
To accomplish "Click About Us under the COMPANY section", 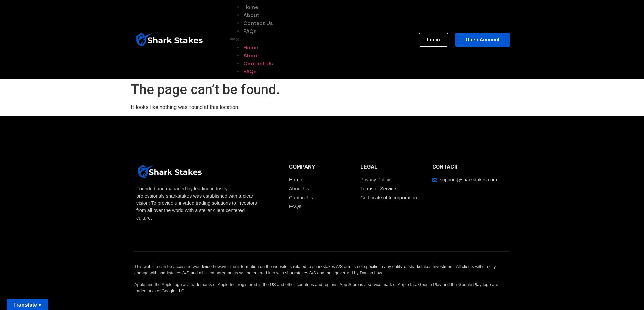I will [x=299, y=189].
